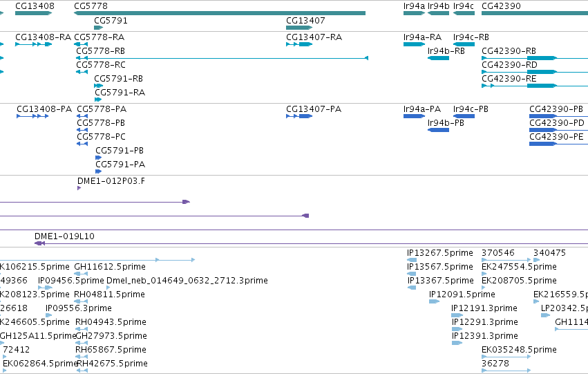Select the Ir94a gene arrow
The image size is (588, 374).
click(x=414, y=13)
